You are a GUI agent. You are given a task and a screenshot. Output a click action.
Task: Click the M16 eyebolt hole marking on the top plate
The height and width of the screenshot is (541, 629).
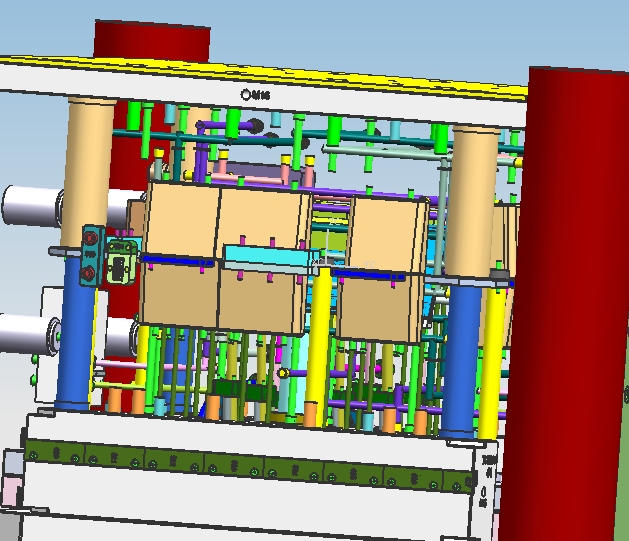pos(255,95)
